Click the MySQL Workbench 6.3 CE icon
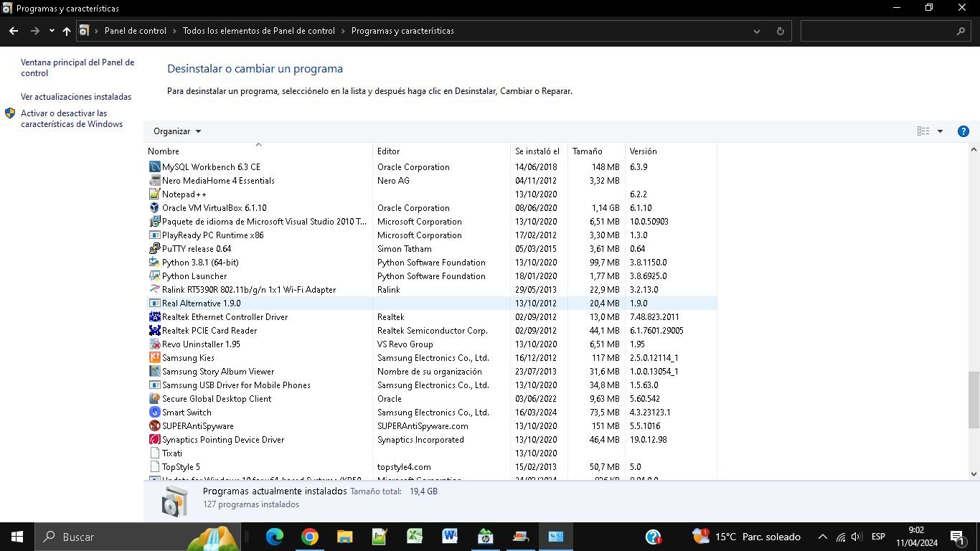The image size is (980, 551). 154,167
